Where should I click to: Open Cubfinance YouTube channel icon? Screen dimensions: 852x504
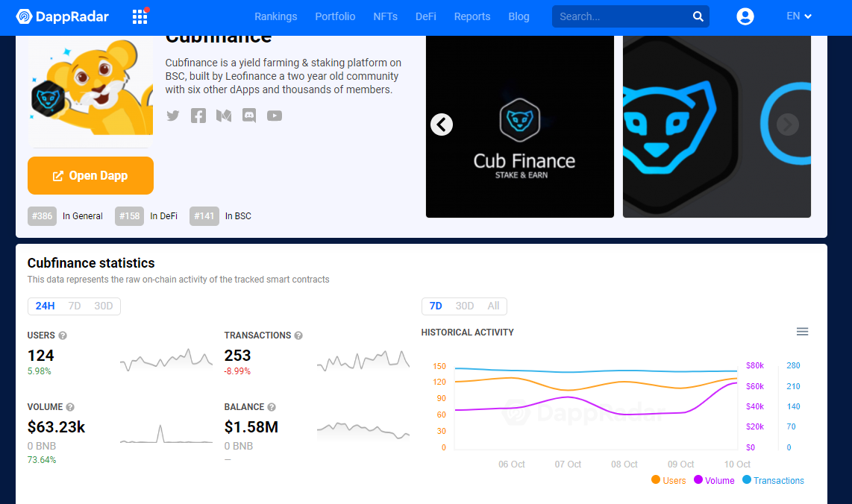(275, 116)
